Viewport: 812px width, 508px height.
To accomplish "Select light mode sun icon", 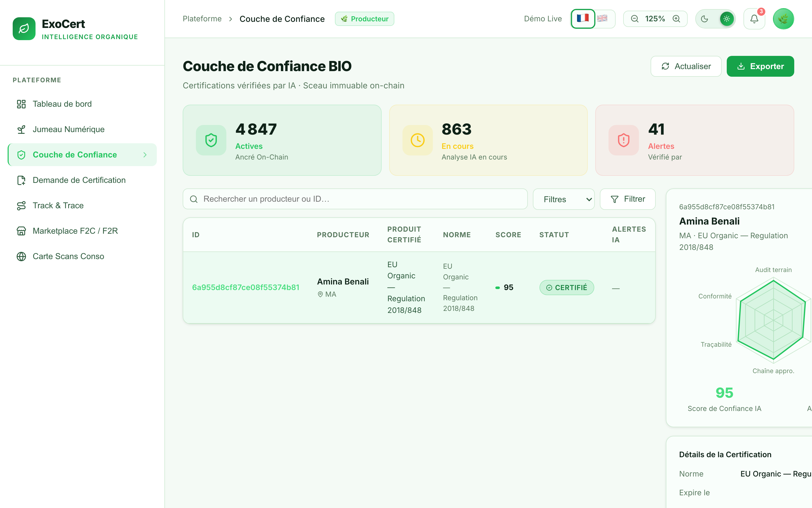I will click(726, 19).
